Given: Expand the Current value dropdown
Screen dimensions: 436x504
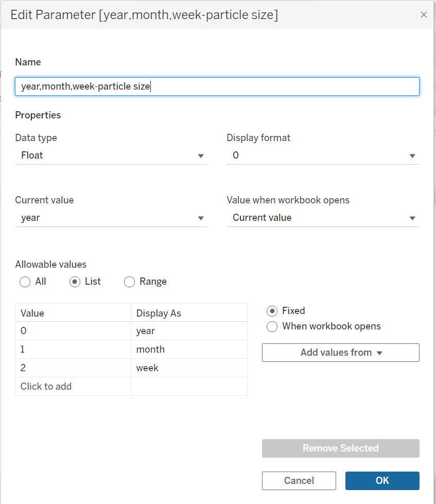Looking at the screenshot, I should click(x=111, y=217).
